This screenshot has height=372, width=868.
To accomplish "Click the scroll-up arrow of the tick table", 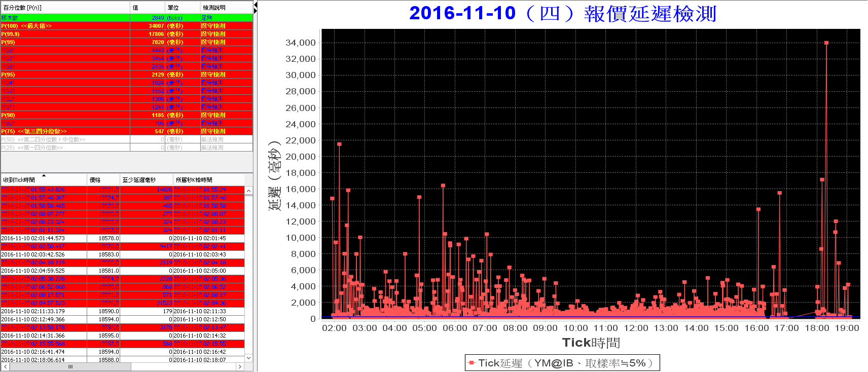I will pyautogui.click(x=248, y=191).
